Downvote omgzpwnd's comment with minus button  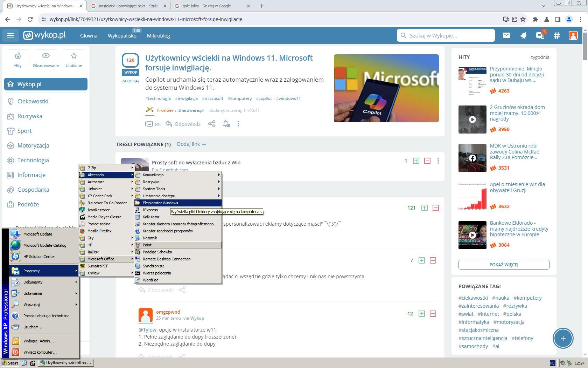[433, 314]
